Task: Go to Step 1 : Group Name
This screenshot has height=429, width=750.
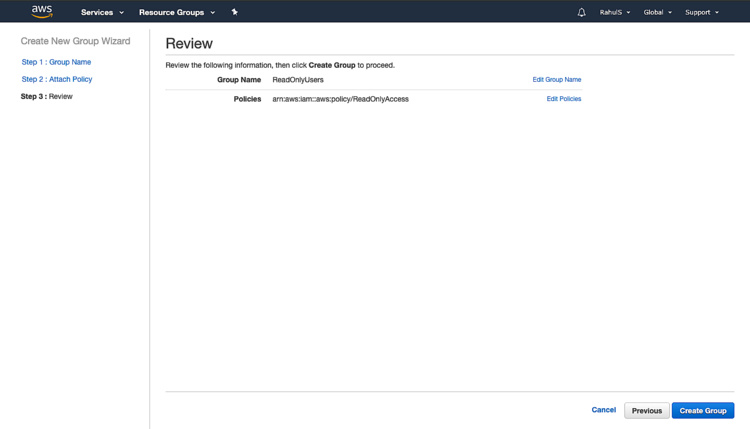Action: click(56, 62)
